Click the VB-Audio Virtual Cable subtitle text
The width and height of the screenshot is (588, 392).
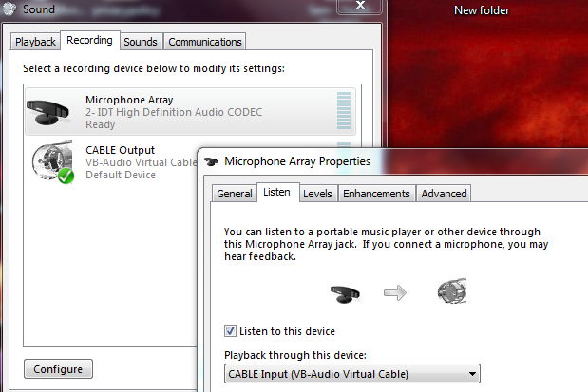[x=141, y=162]
